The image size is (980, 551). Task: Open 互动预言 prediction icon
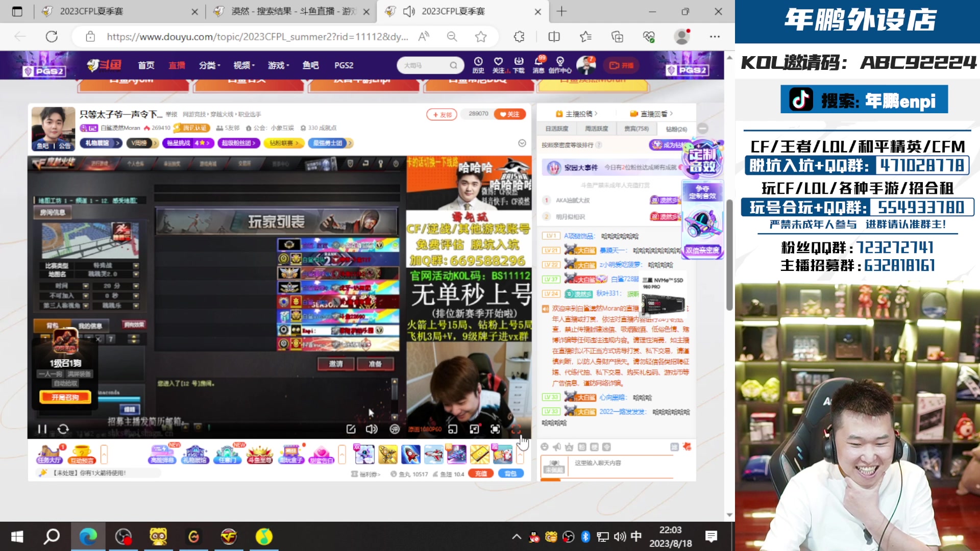coord(82,454)
